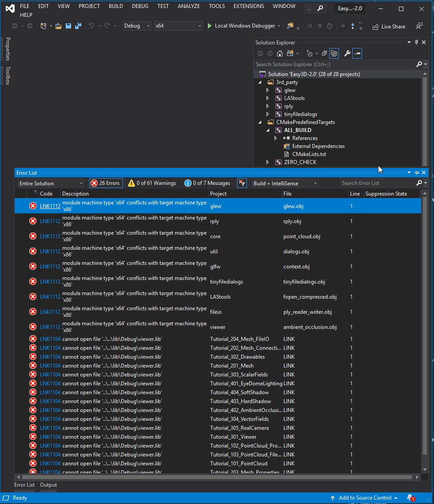Toggle the 0 of 61 Warnings filter
Screen dimensions: 434x504
pyautogui.click(x=152, y=183)
